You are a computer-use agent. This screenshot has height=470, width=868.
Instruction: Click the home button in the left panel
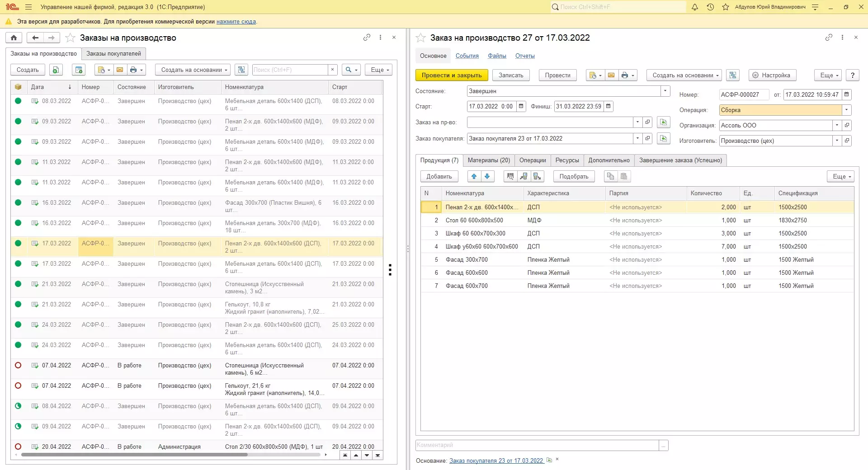pos(14,38)
